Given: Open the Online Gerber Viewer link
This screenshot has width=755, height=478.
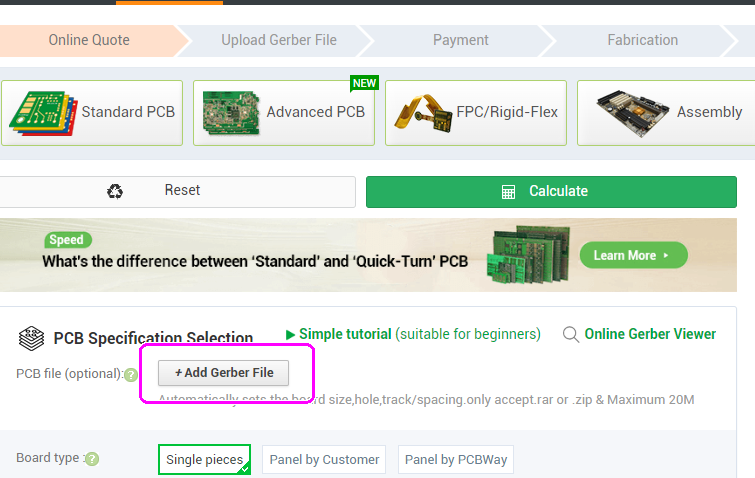Looking at the screenshot, I should click(x=650, y=334).
